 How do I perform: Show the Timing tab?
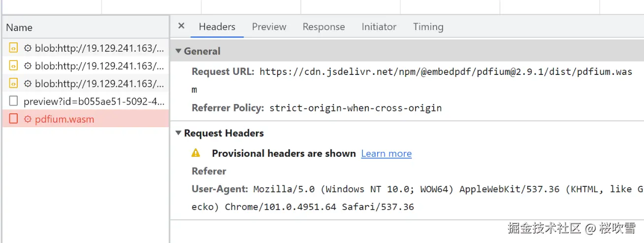(x=428, y=27)
